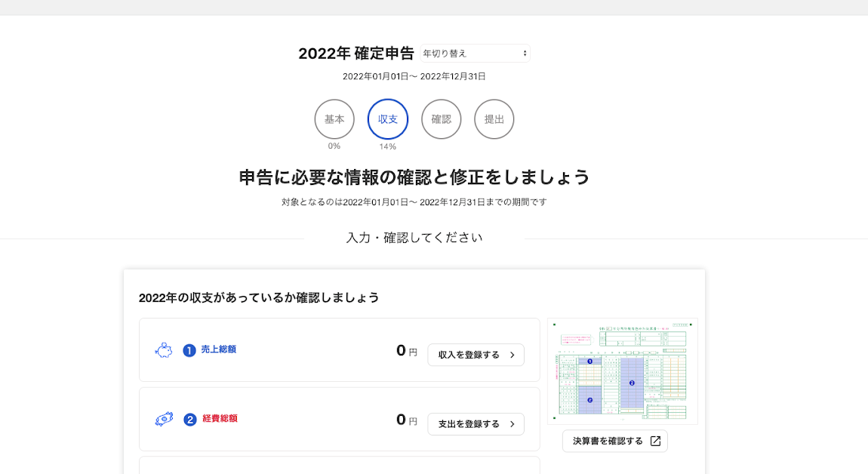Click the external link icon in 決算書を確認する
Viewport: 868px width, 474px height.
click(655, 441)
